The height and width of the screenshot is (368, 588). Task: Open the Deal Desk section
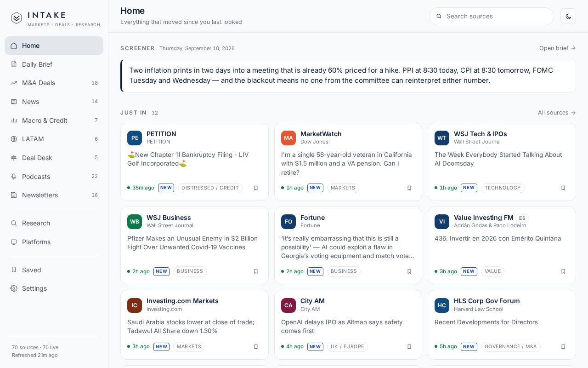tap(54, 158)
